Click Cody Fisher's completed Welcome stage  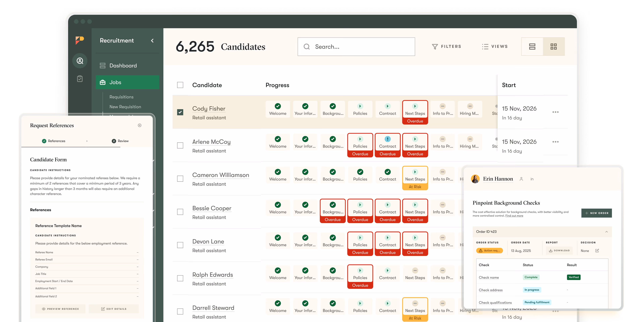click(278, 109)
